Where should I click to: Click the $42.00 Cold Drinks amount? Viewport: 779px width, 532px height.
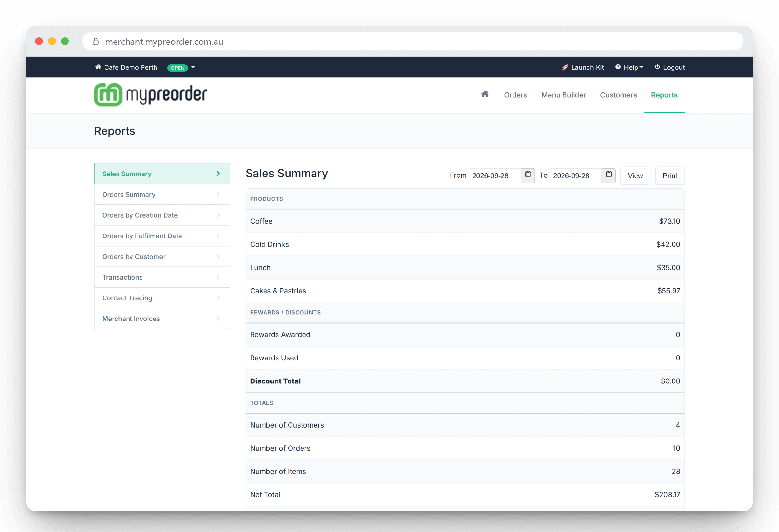point(668,244)
